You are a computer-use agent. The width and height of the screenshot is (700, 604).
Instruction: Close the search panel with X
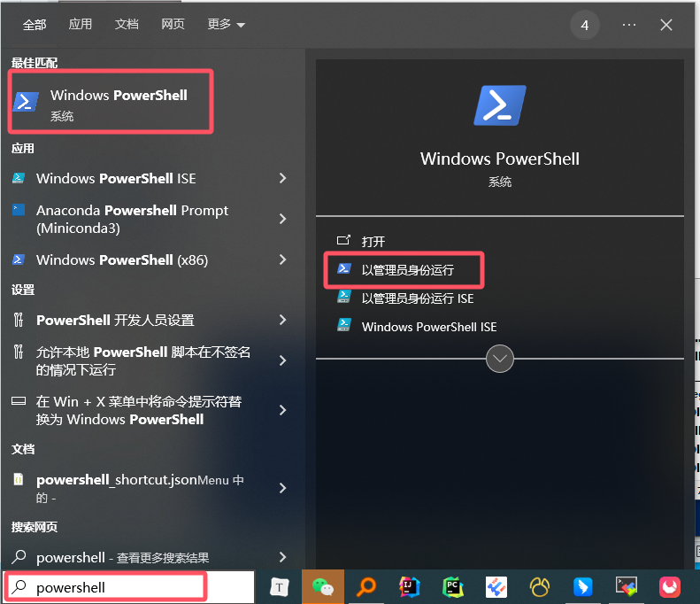coord(666,25)
